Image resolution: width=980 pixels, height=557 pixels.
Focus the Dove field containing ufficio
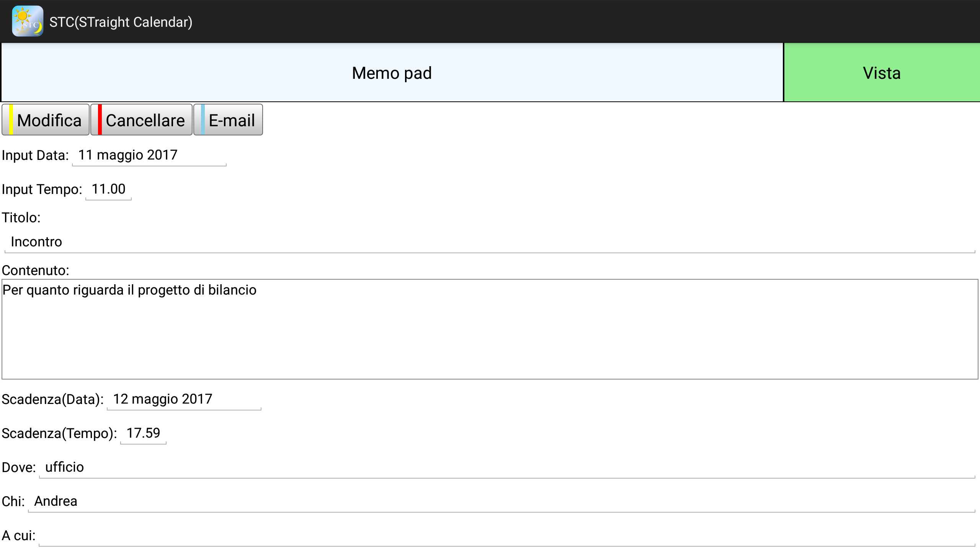tap(506, 467)
